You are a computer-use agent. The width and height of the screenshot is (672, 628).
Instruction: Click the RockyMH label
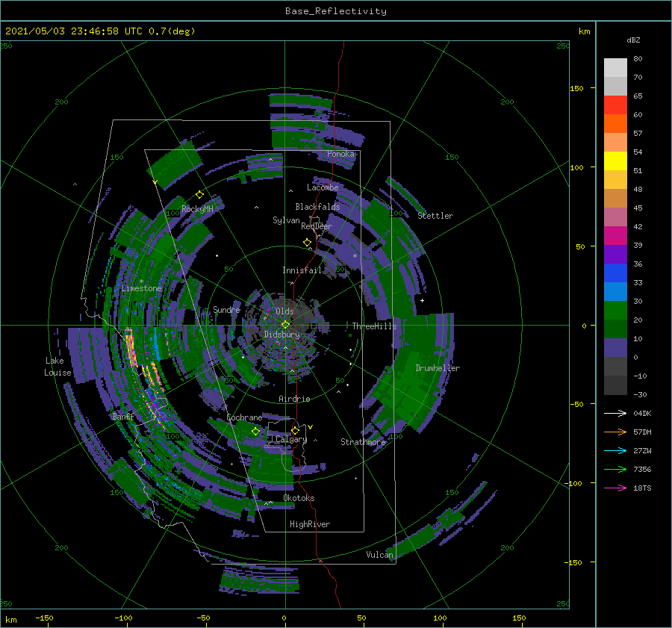(x=197, y=209)
